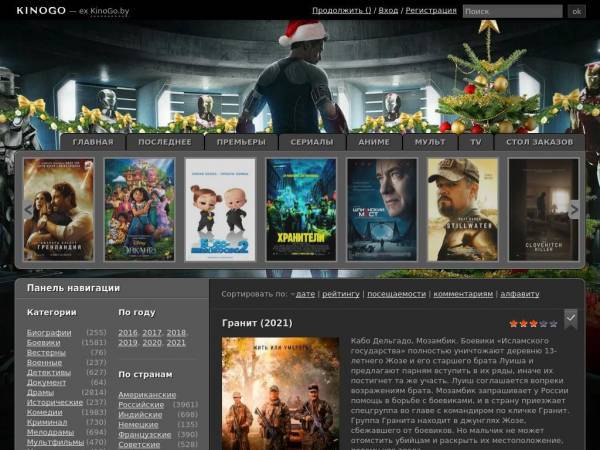Filter by year 2021

176,343
